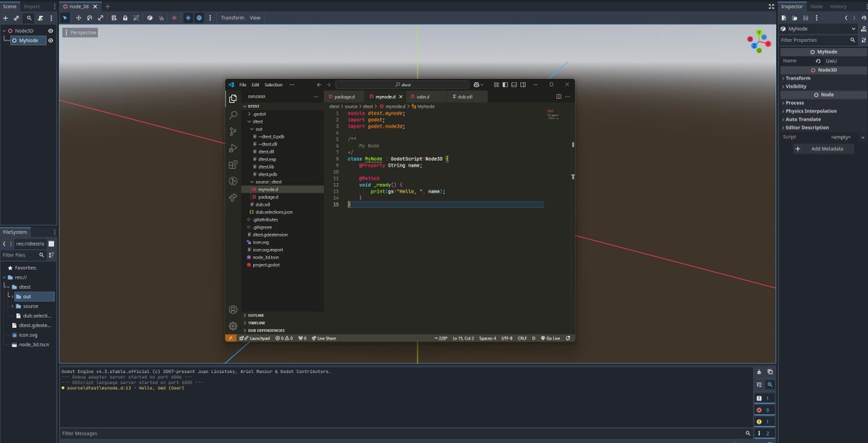
Task: Open the Manage gear icon in VS Code
Action: tap(233, 326)
